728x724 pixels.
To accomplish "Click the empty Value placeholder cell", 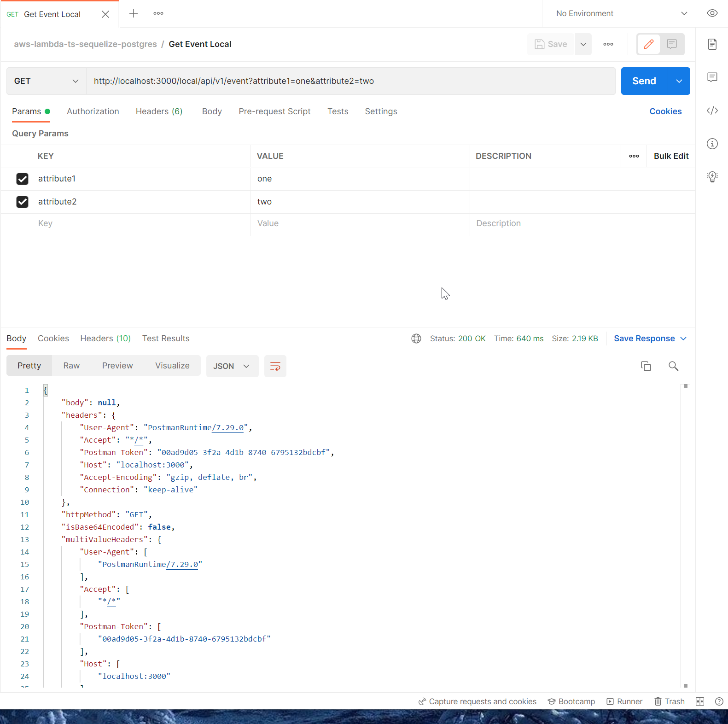I will [360, 224].
